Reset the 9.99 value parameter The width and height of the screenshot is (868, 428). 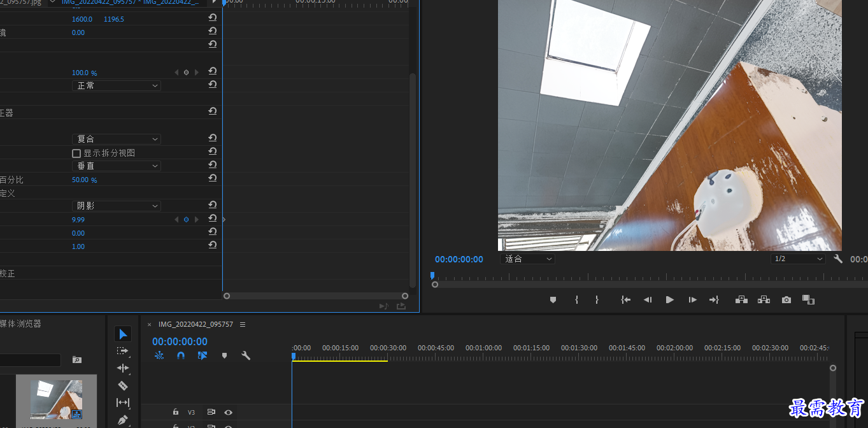pyautogui.click(x=213, y=218)
